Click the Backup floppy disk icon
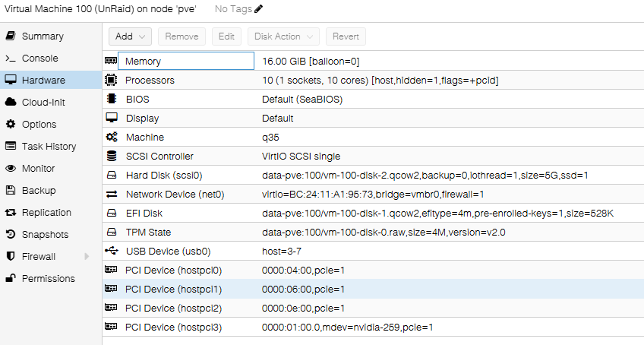The height and width of the screenshot is (345, 644). [x=11, y=190]
